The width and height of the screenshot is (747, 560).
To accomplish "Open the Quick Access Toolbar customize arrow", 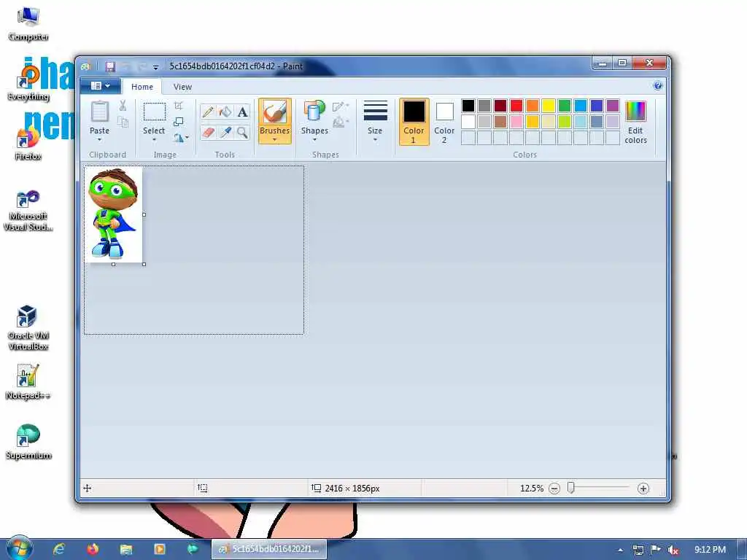I will (x=155, y=67).
